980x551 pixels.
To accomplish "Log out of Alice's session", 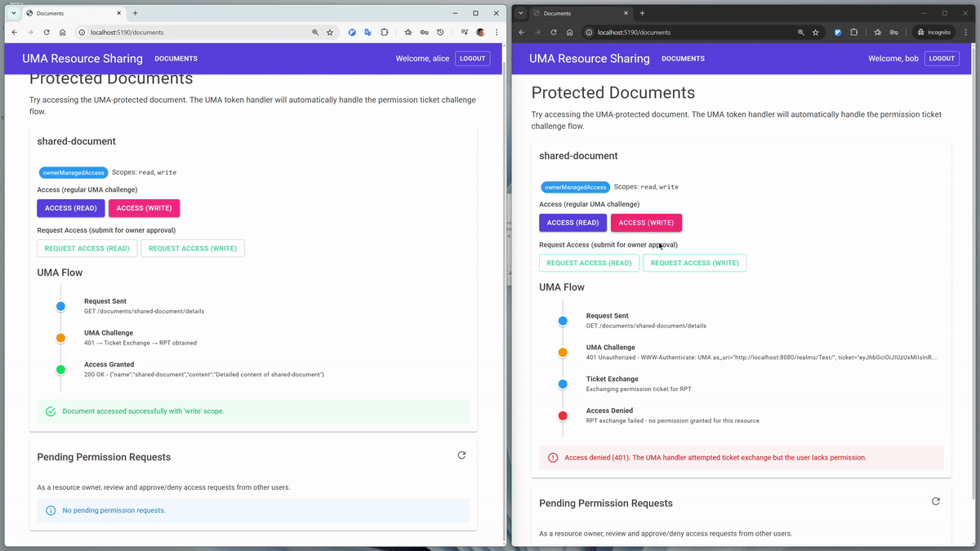I will coord(472,59).
